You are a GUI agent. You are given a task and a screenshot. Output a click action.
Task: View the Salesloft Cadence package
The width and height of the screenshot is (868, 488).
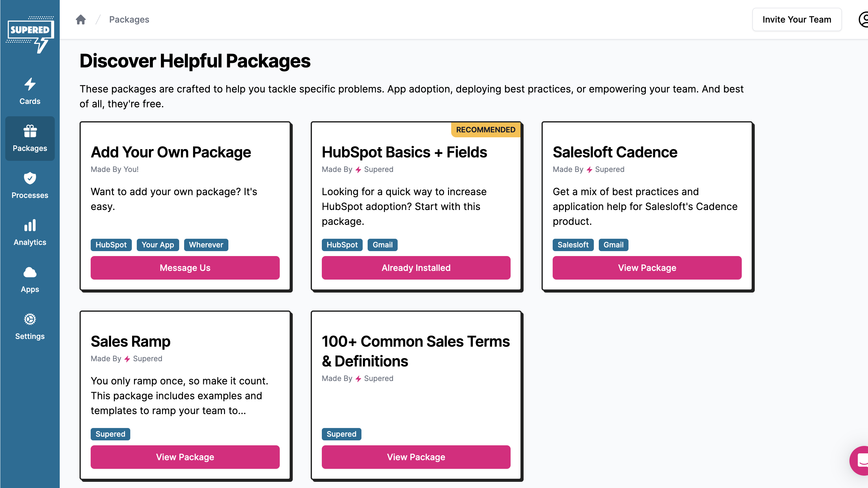(647, 268)
